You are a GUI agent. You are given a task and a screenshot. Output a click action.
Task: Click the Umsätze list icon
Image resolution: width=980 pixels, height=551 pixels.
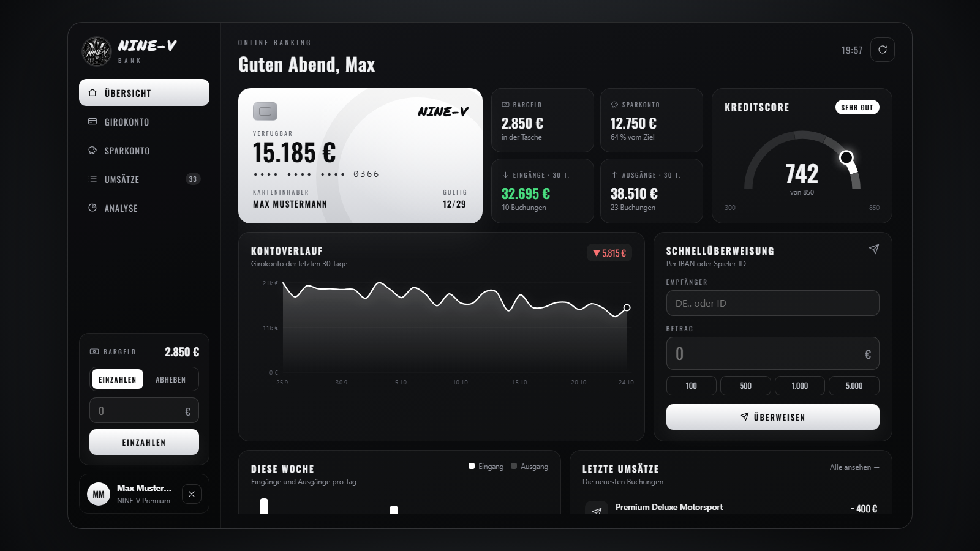(x=92, y=179)
